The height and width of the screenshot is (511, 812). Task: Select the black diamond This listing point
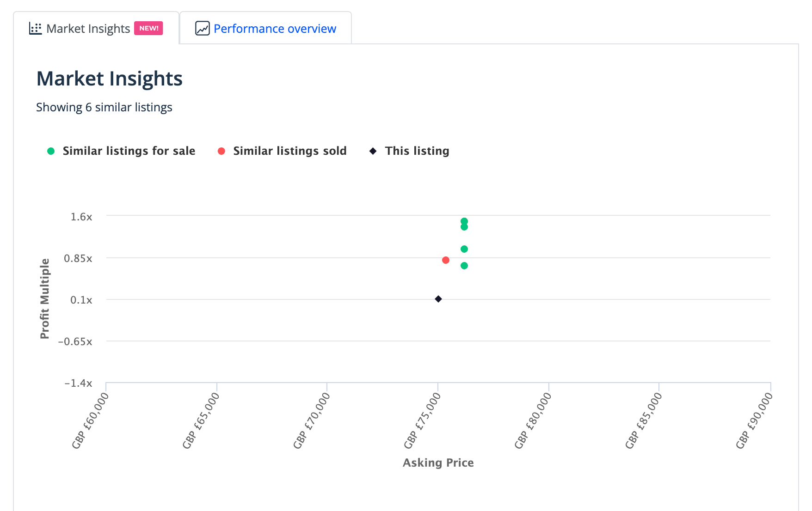click(x=438, y=299)
